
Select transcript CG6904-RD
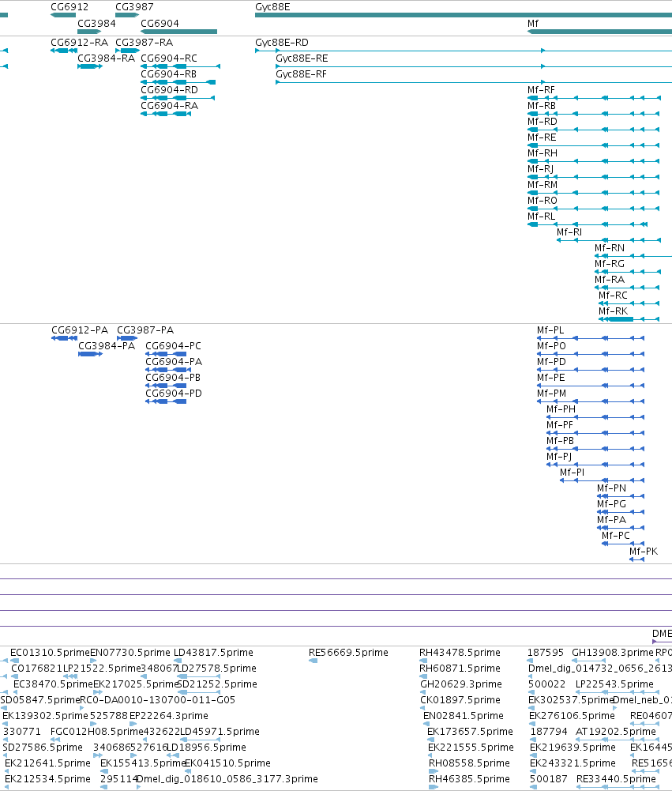170,90
